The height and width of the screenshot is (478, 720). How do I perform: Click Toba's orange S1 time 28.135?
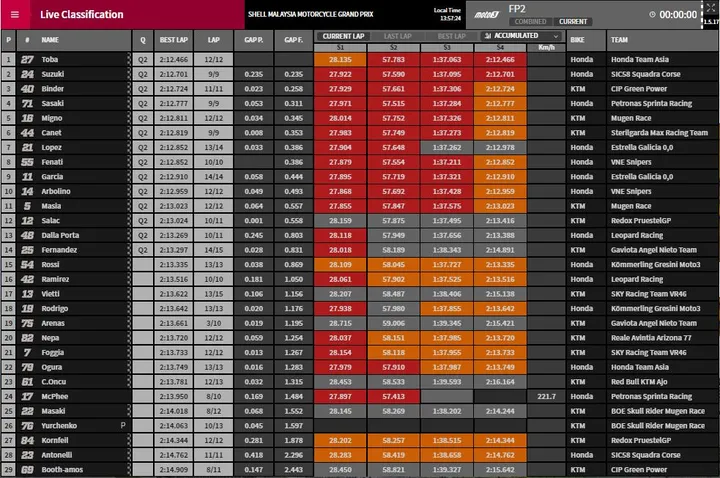pyautogui.click(x=340, y=59)
